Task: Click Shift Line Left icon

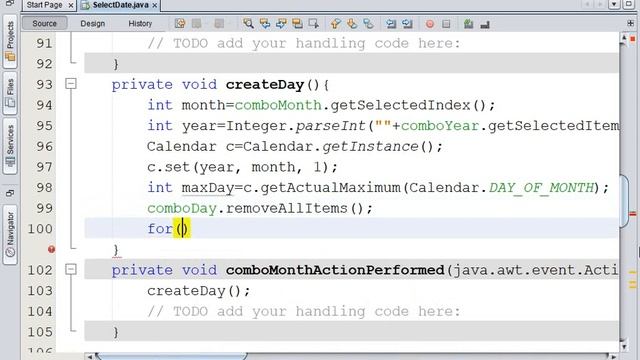Action: [x=391, y=24]
